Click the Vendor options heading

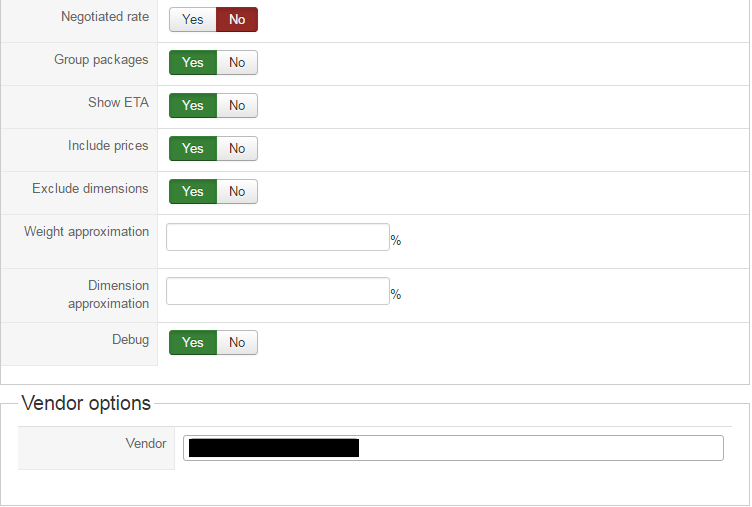point(86,404)
